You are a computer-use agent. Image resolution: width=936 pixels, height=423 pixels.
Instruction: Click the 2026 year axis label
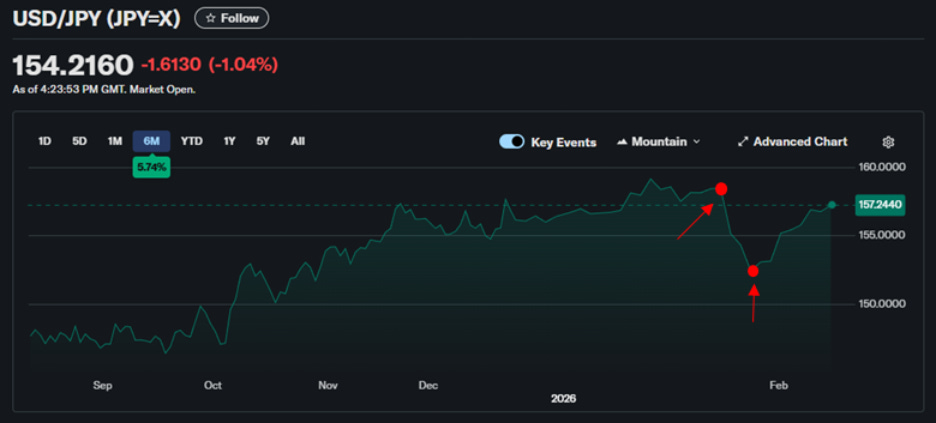click(x=563, y=399)
